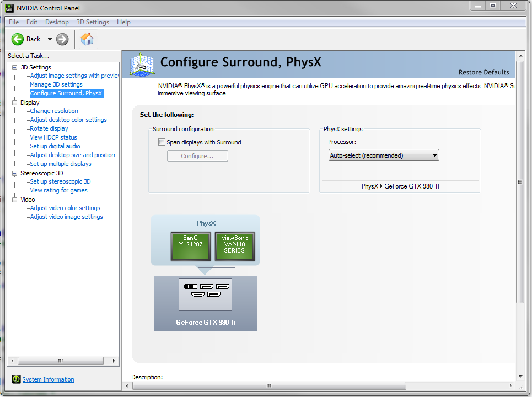Viewport: 532px width, 397px height.
Task: Click the main panel vertical scrollbar thumb
Action: pos(520,182)
